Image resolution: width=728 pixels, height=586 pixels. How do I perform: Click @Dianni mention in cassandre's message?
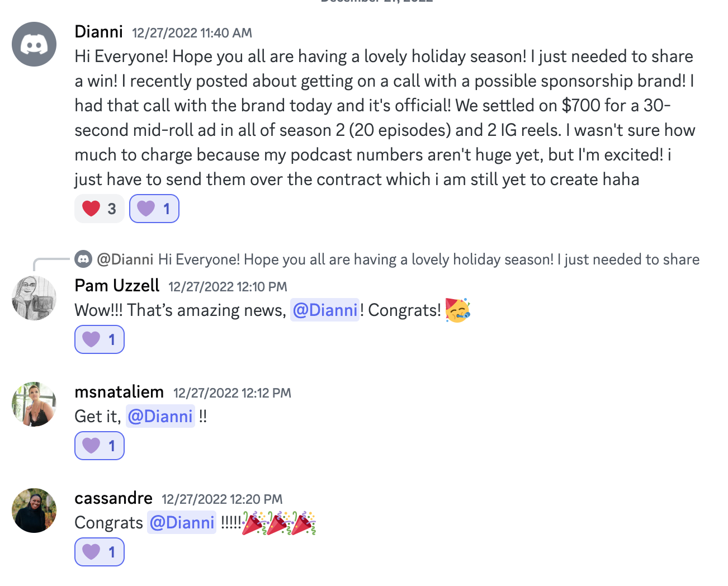[182, 522]
